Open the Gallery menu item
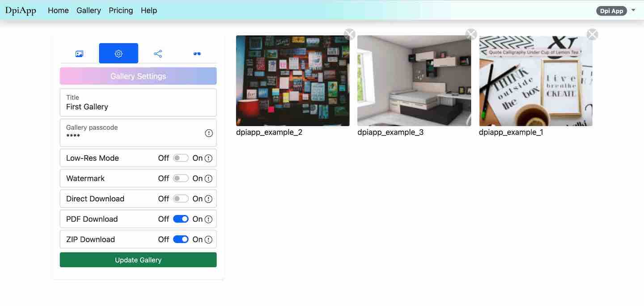 [89, 10]
